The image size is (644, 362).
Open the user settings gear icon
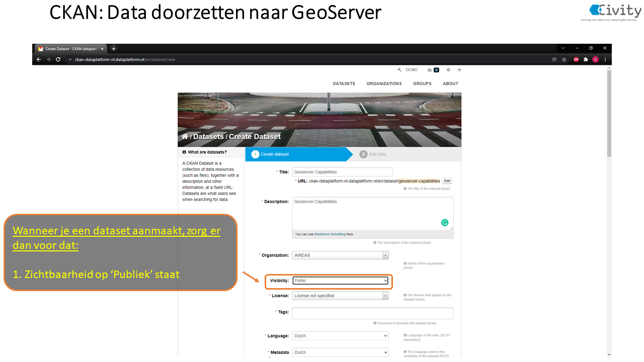(448, 70)
